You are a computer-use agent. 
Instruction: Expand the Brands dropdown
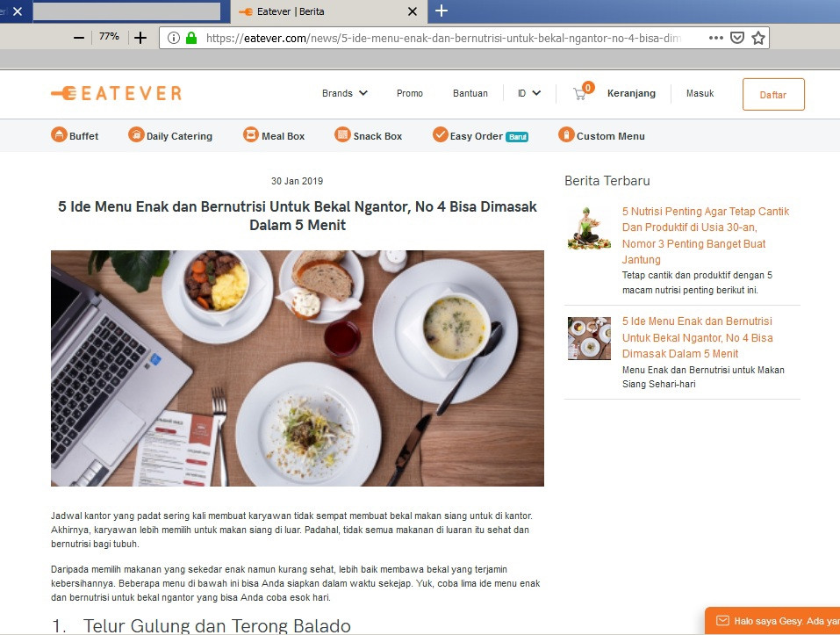tap(344, 93)
